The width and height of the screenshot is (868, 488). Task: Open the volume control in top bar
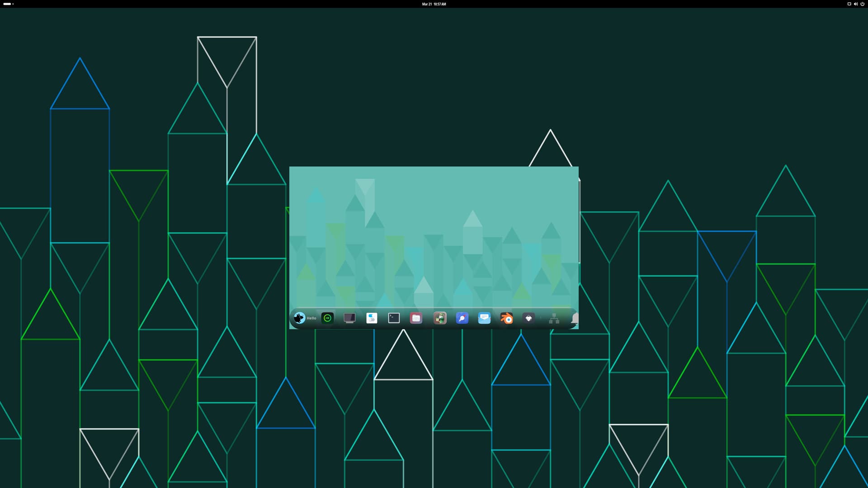(855, 4)
